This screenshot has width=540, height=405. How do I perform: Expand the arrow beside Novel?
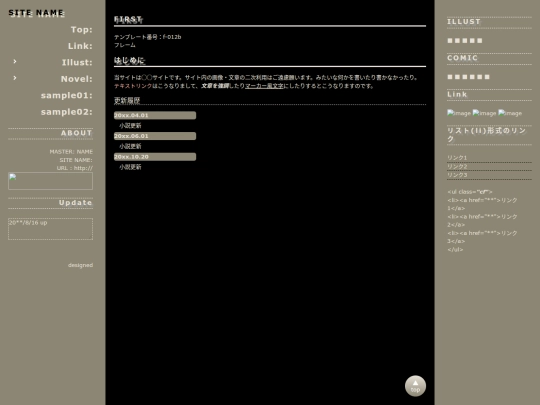pyautogui.click(x=15, y=78)
